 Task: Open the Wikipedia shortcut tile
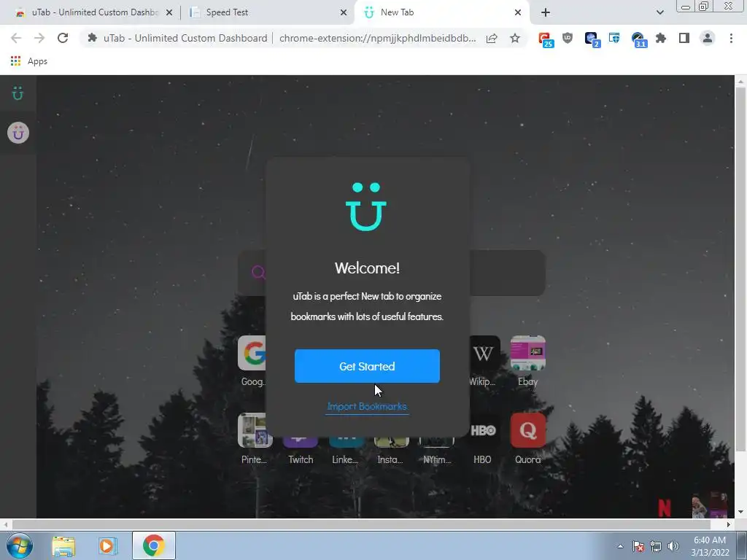pos(484,353)
